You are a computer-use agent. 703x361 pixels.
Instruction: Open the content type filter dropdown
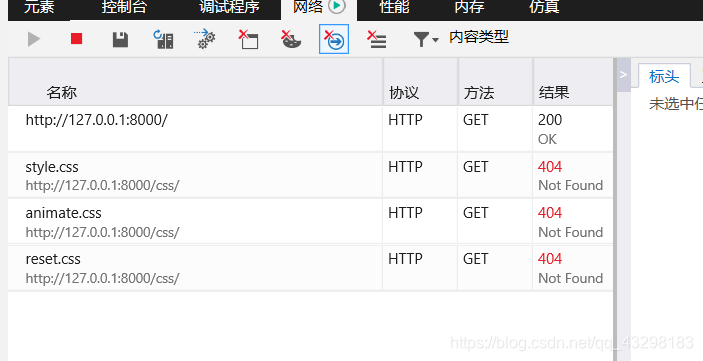click(425, 39)
